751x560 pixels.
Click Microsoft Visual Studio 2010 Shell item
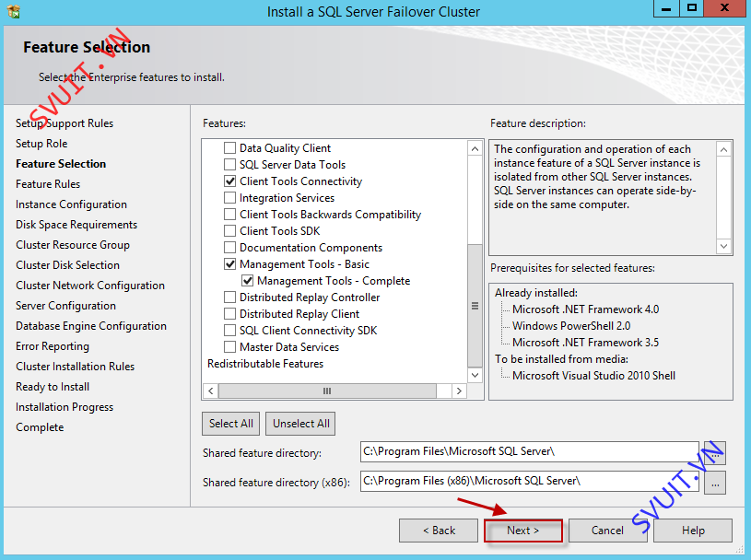594,376
